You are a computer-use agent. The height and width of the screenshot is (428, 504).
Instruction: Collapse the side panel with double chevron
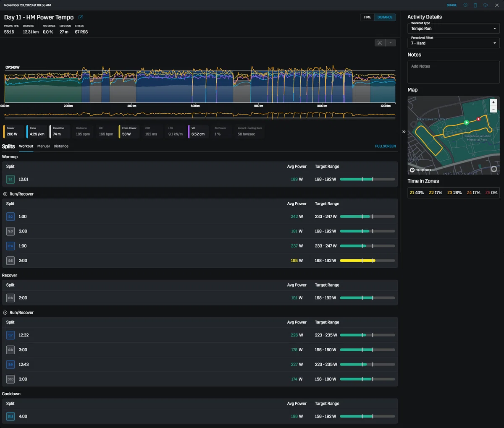404,132
